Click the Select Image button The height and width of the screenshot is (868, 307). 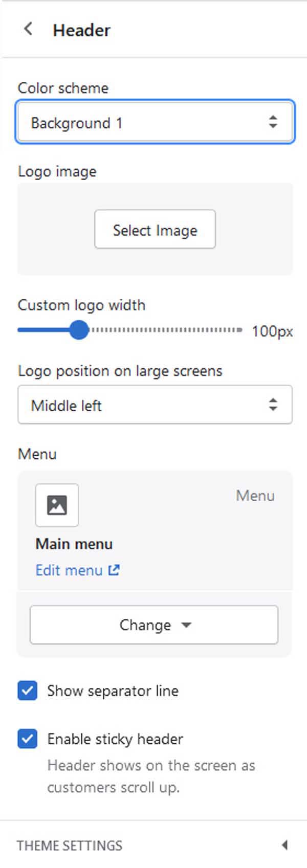coord(155,229)
